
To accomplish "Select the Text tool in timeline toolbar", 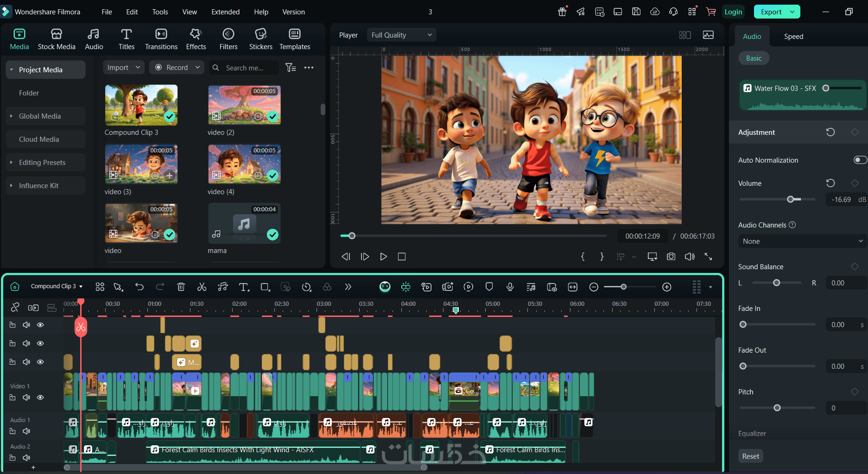I will click(x=244, y=287).
